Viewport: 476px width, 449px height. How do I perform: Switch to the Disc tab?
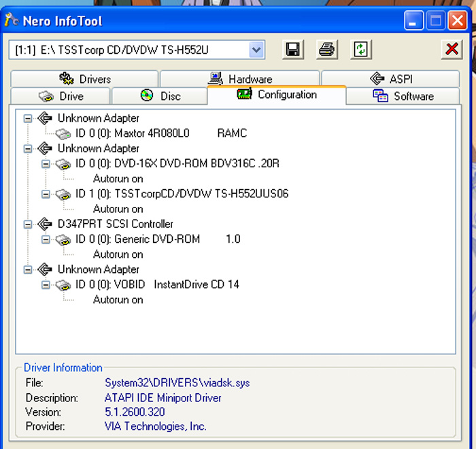pos(160,96)
